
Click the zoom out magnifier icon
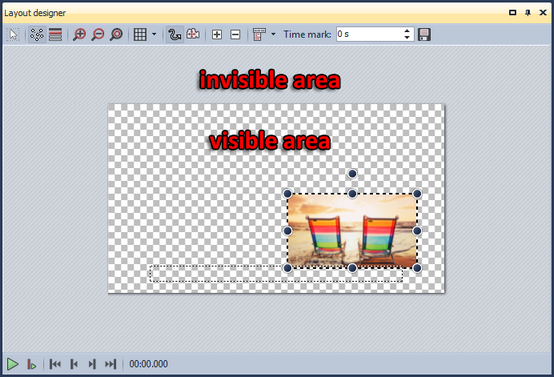pyautogui.click(x=98, y=34)
